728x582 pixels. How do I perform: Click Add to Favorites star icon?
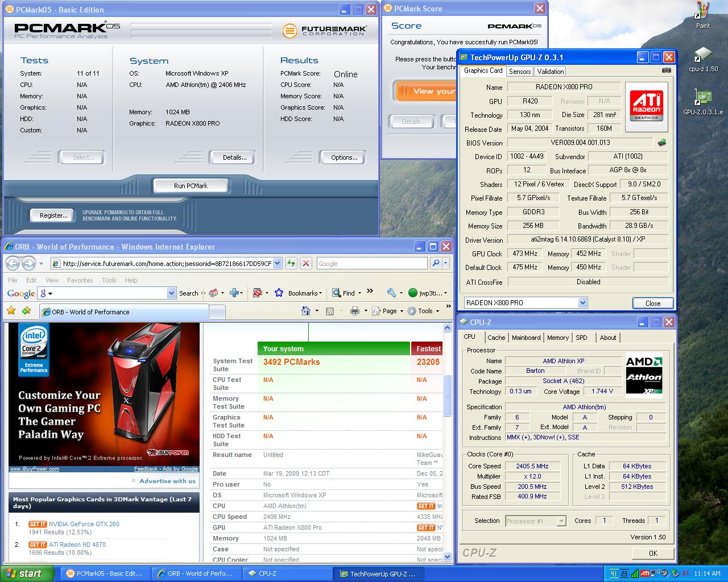[x=26, y=311]
